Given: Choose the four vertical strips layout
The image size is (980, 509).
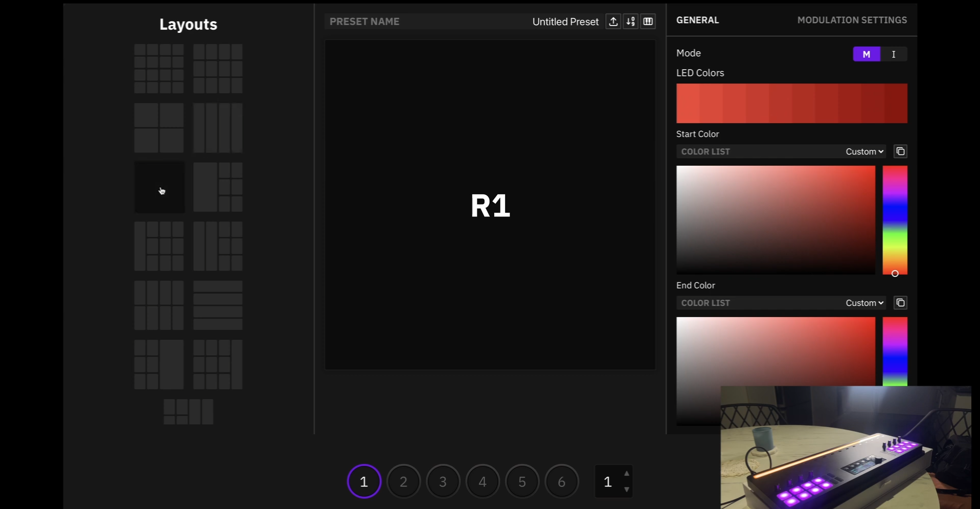Looking at the screenshot, I should [x=218, y=128].
